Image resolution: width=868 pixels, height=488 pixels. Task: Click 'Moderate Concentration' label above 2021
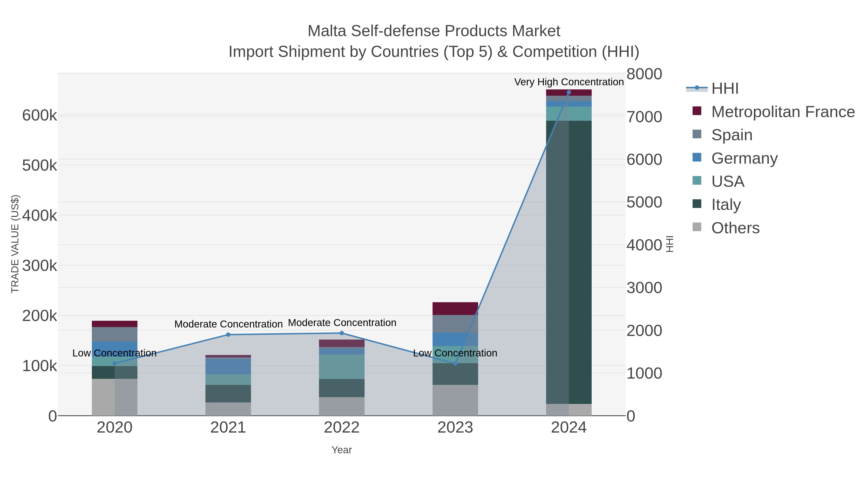pyautogui.click(x=228, y=324)
